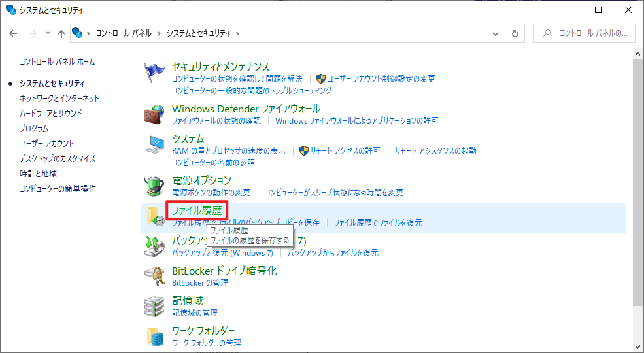Click コンピューターの状態を確認して問題を解決 link
This screenshot has width=644, height=353.
pos(237,79)
